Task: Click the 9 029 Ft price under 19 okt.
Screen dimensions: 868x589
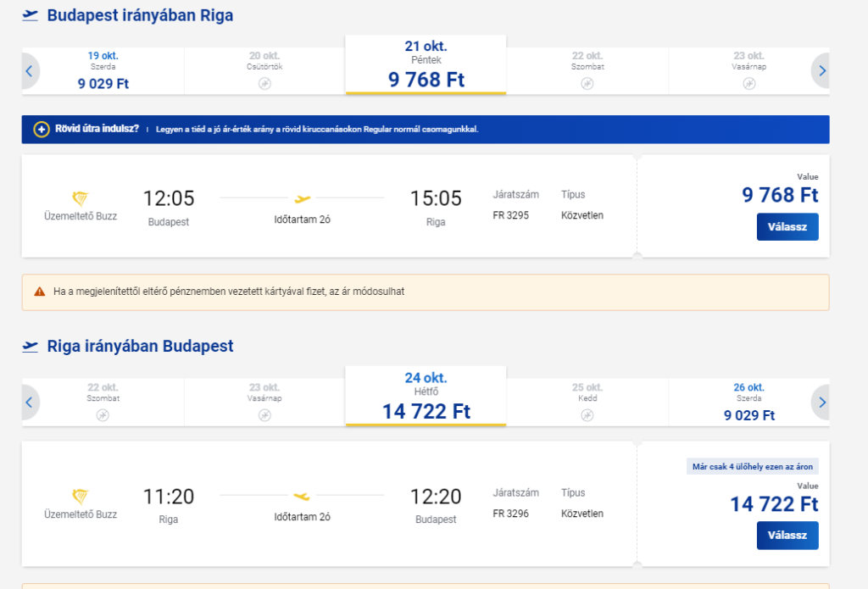Action: (103, 84)
